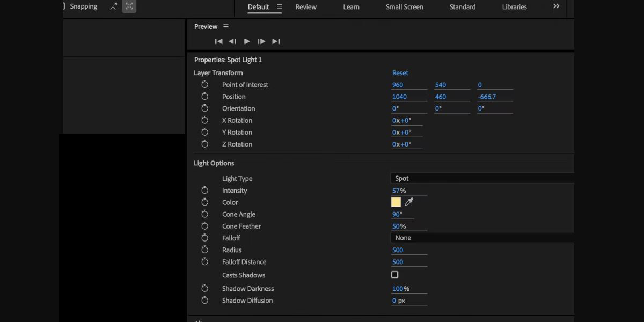Switch to the Review workspace
The width and height of the screenshot is (644, 322).
pyautogui.click(x=306, y=7)
